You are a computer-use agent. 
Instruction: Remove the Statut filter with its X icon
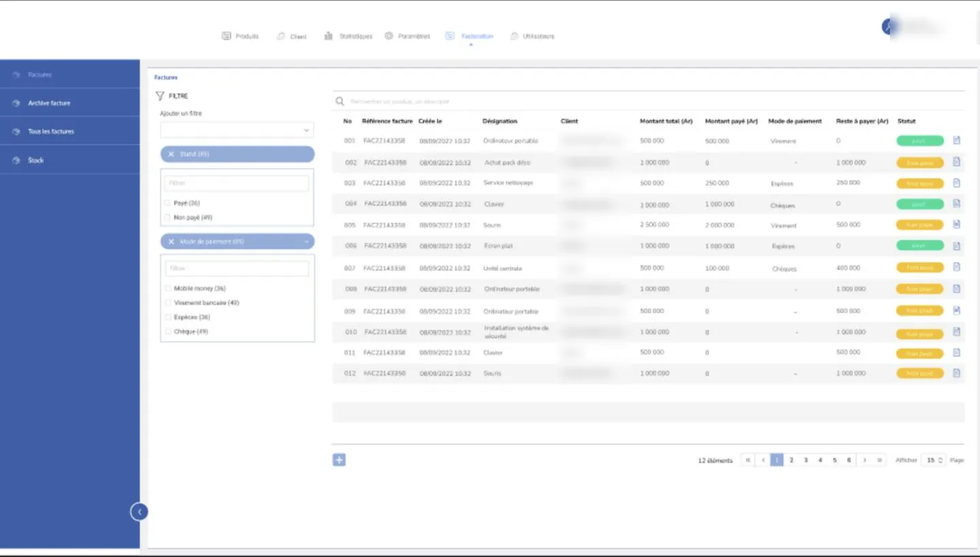click(x=171, y=154)
